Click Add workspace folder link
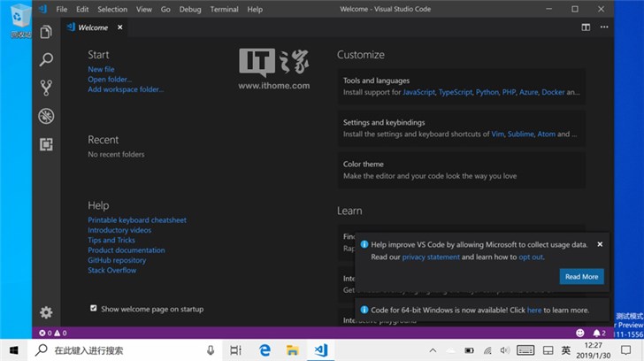This screenshot has height=361, width=644. (x=126, y=89)
